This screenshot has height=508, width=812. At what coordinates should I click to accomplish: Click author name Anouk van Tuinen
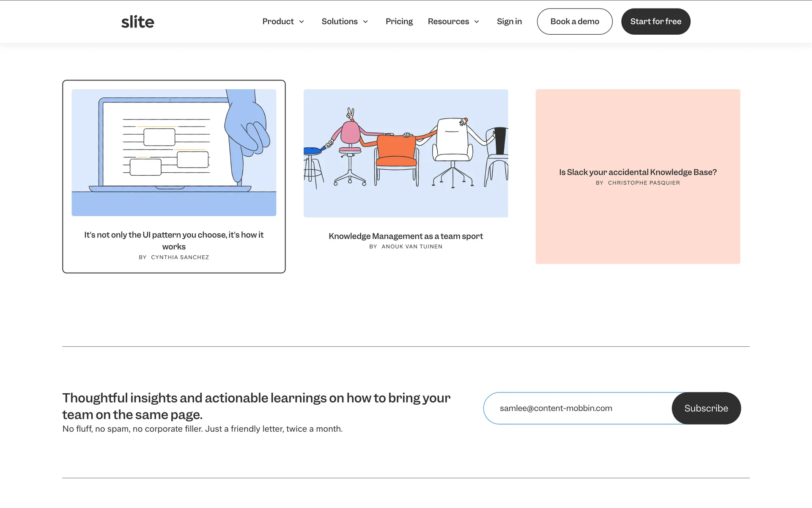(x=411, y=246)
